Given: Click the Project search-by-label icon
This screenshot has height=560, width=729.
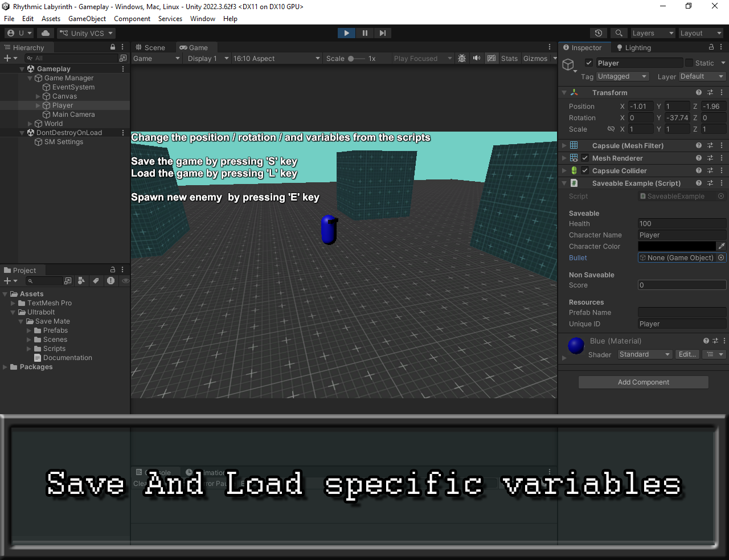Looking at the screenshot, I should click(96, 281).
